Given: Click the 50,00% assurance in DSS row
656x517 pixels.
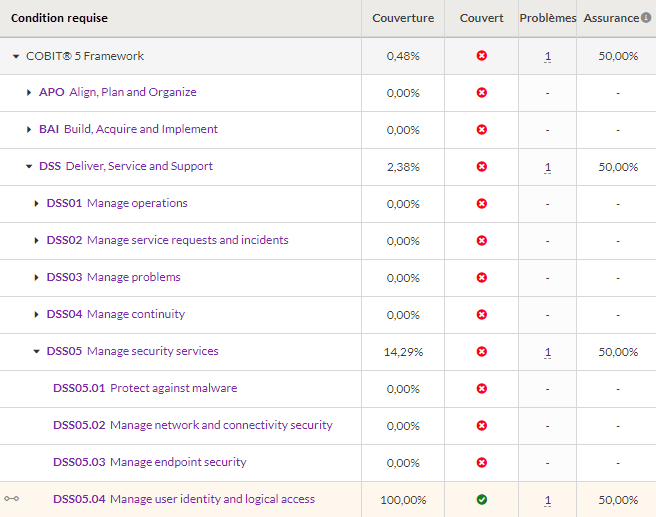Looking at the screenshot, I should pos(618,167).
